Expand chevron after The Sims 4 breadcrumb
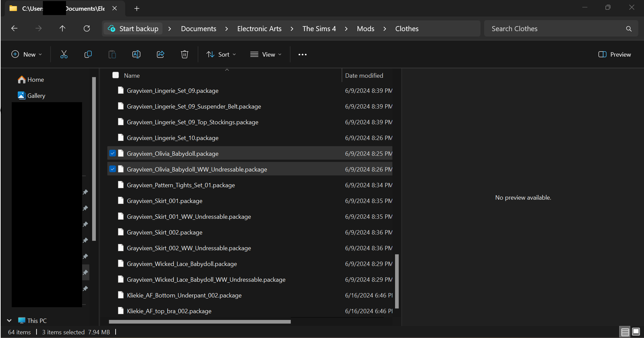Image resolution: width=644 pixels, height=338 pixels. pos(346,29)
